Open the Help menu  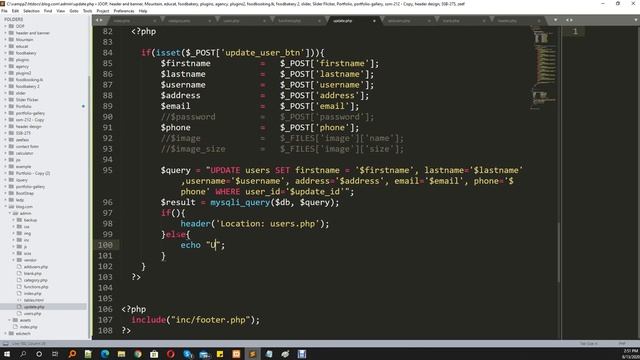[143, 11]
